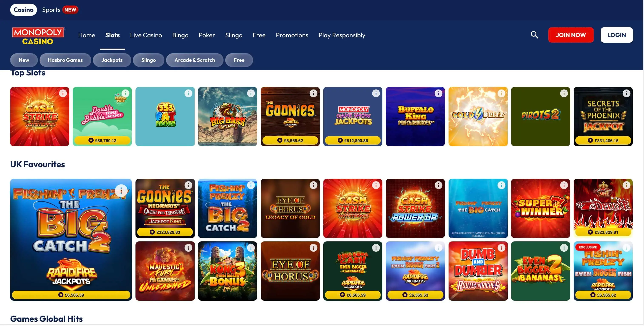
Task: Select the Jackpots filter pill
Action: [x=112, y=60]
